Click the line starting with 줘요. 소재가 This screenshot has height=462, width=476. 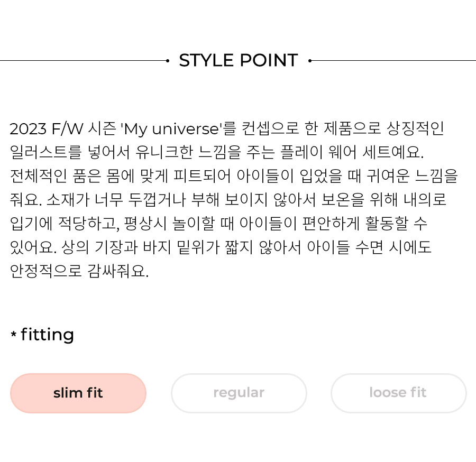228,200
